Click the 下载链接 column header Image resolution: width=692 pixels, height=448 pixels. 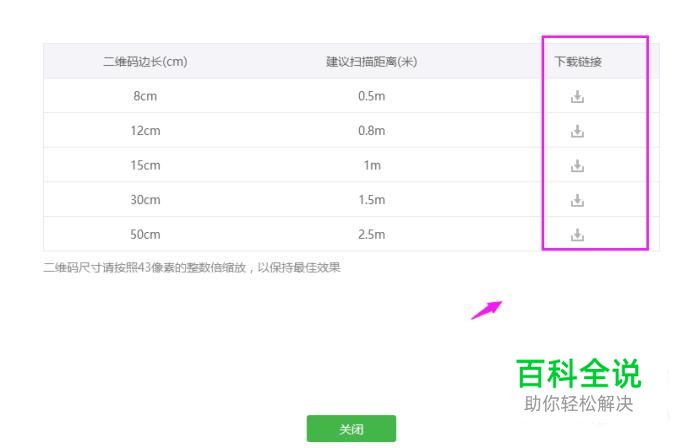coord(578,61)
